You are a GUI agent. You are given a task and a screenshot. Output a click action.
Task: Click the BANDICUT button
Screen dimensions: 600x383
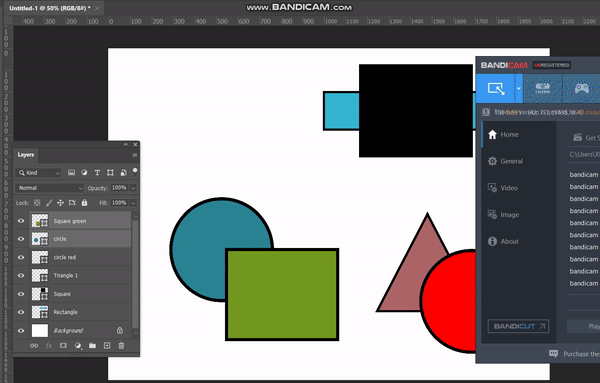point(518,326)
